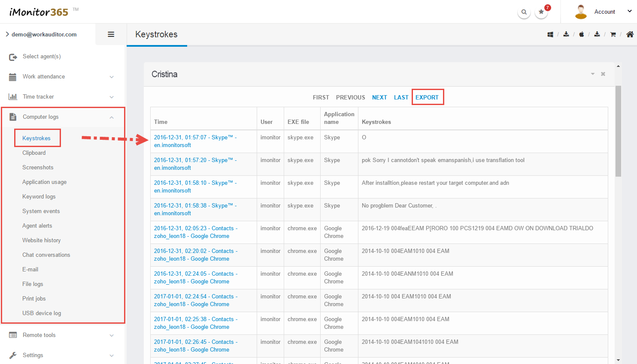Open Keystrokes log page

[36, 138]
